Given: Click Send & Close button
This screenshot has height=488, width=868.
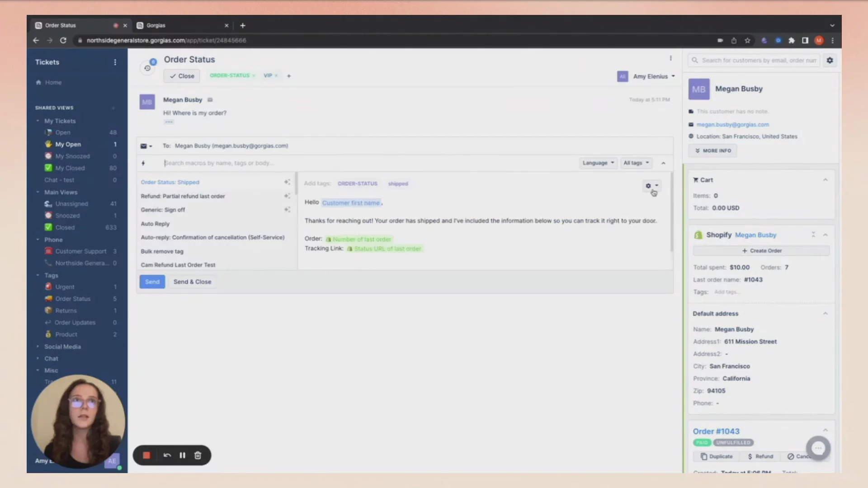Looking at the screenshot, I should click(x=192, y=282).
